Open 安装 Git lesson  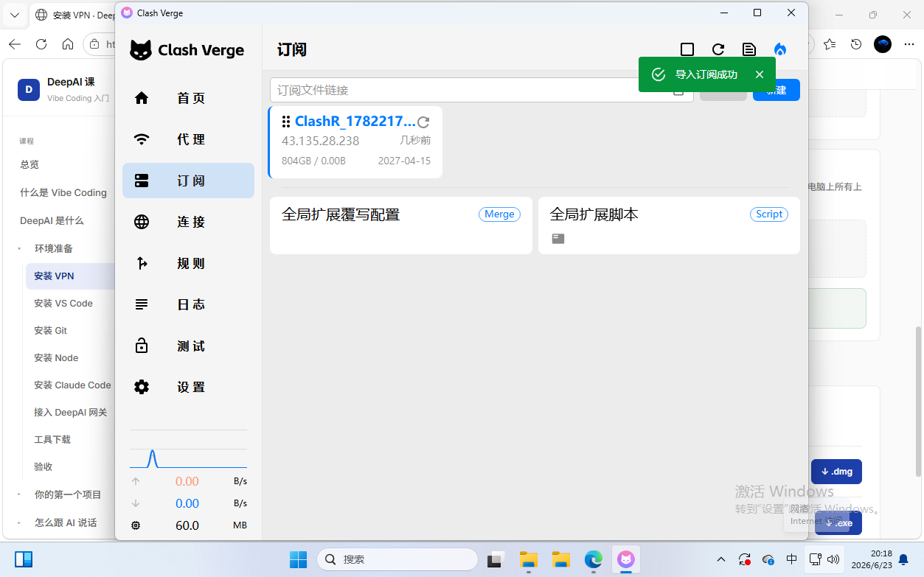click(50, 330)
